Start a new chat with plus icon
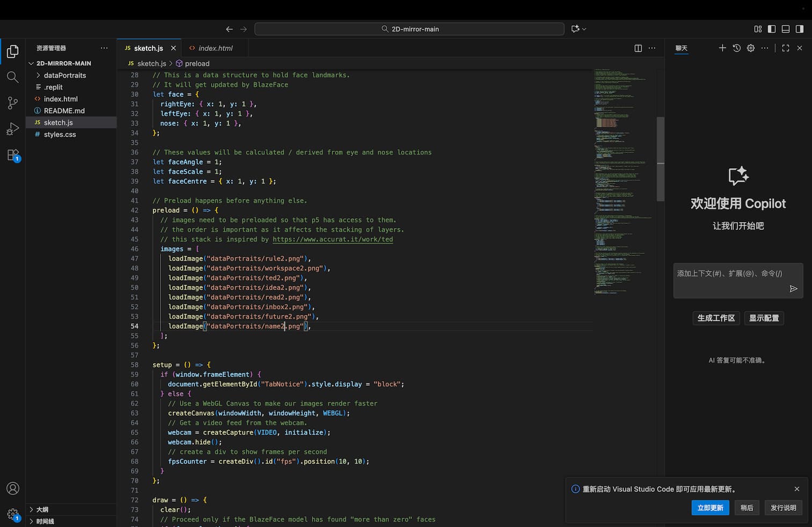The width and height of the screenshot is (812, 527). pos(722,48)
